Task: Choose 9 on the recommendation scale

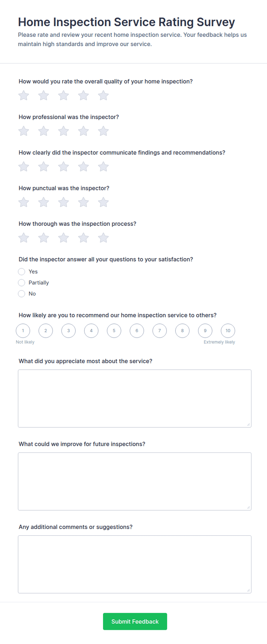Action: tap(205, 331)
